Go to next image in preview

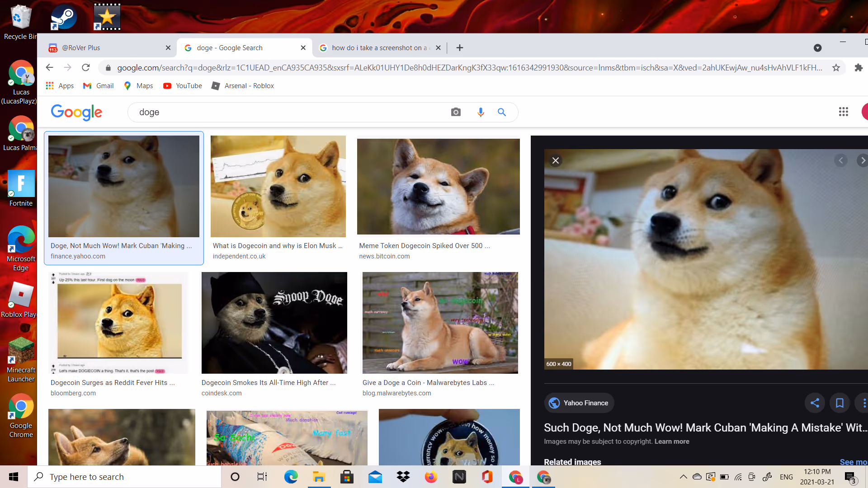click(862, 160)
